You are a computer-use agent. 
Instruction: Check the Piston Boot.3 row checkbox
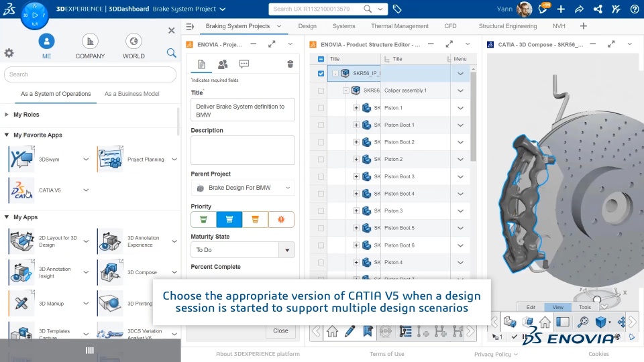tap(321, 176)
